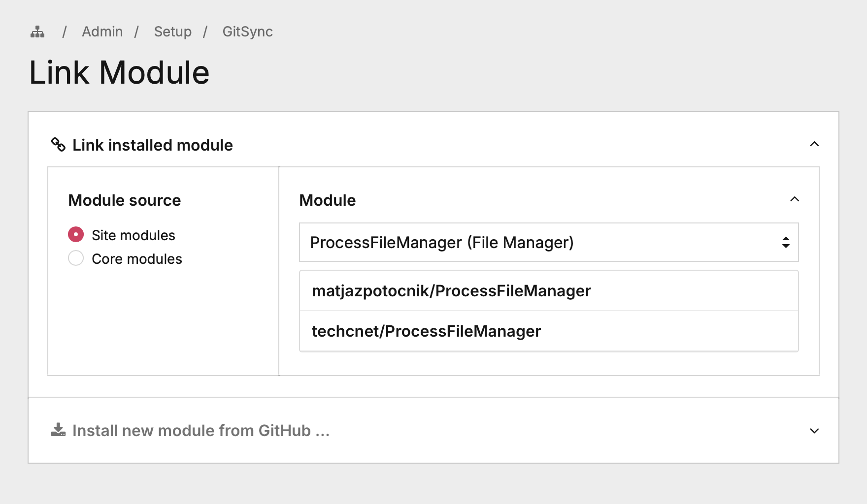Collapse the Link installed module section chevron
Viewport: 867px width, 504px height.
click(814, 144)
